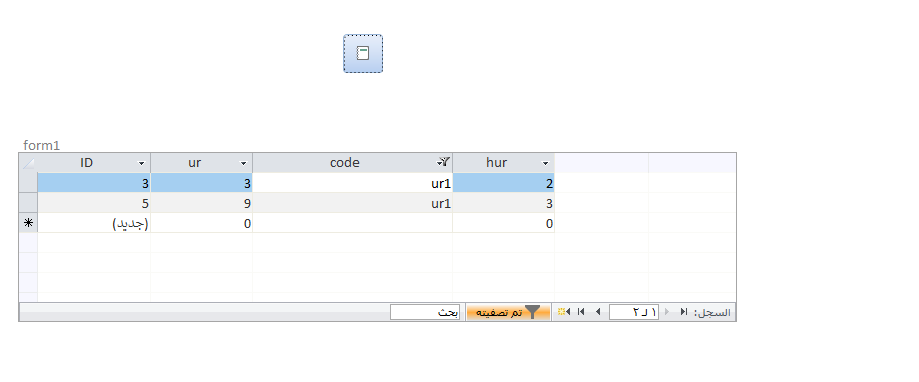Create a new blank record
This screenshot has height=382, width=919.
tap(563, 312)
